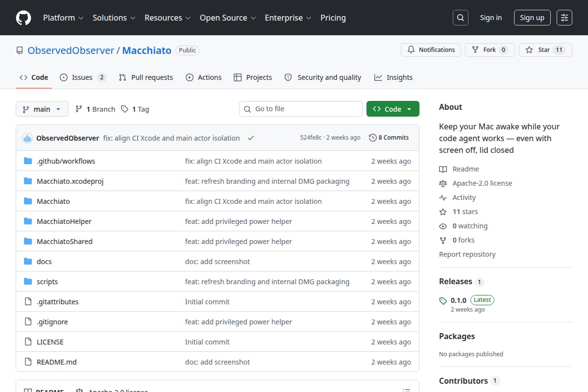The height and width of the screenshot is (392, 588).
Task: Switch to Security and quality tab
Action: [323, 77]
